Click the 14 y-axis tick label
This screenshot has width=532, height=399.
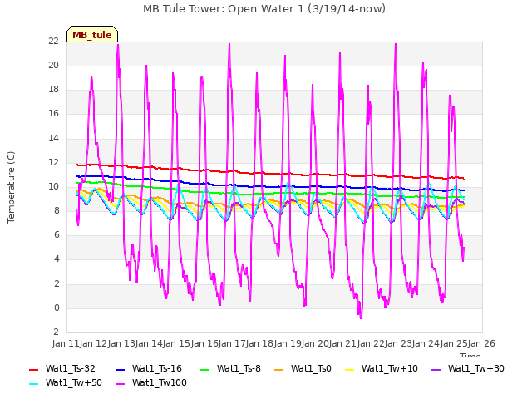point(53,138)
